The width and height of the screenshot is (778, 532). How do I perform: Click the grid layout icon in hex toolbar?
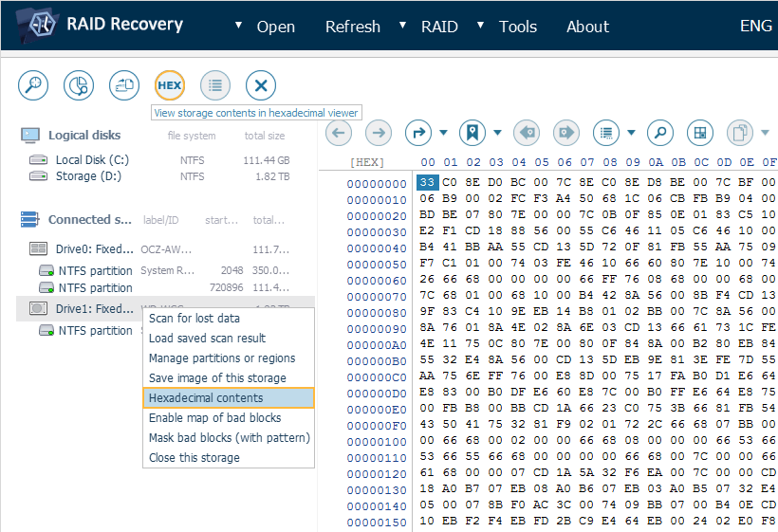click(x=700, y=133)
